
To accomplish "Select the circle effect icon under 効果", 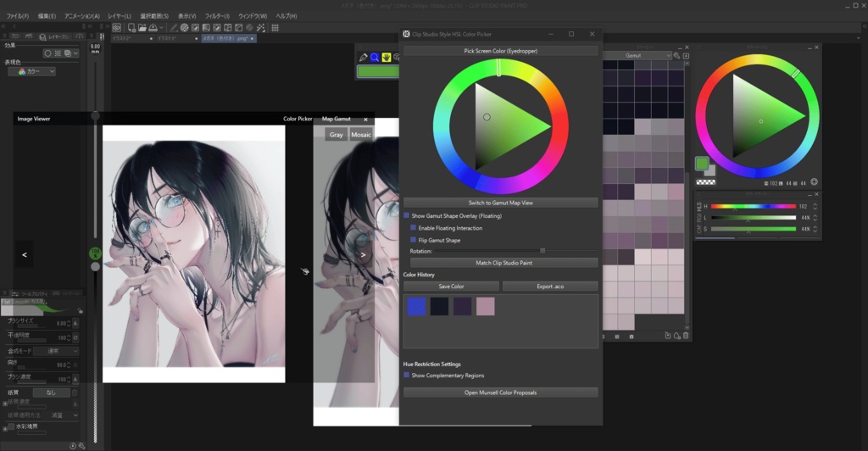I will click(x=47, y=53).
